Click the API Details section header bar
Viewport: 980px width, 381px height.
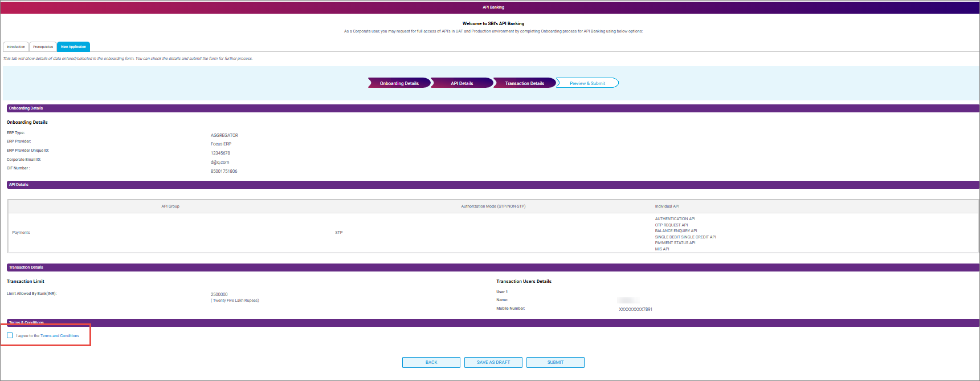click(490, 185)
